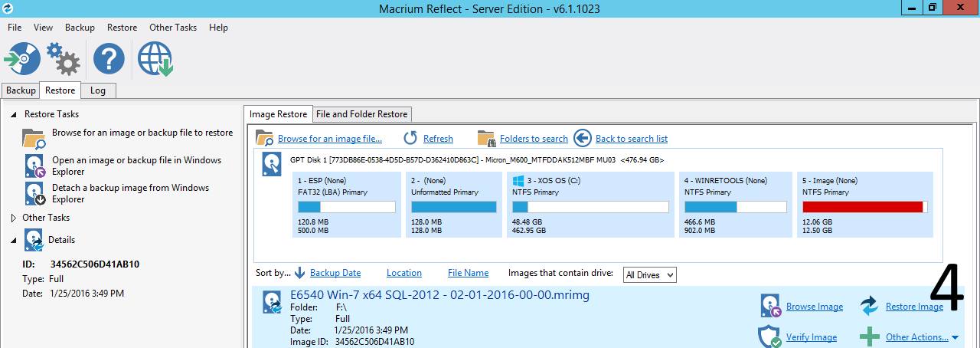This screenshot has width=980, height=348.
Task: Select the unformatted partition 2 block
Action: 453,204
